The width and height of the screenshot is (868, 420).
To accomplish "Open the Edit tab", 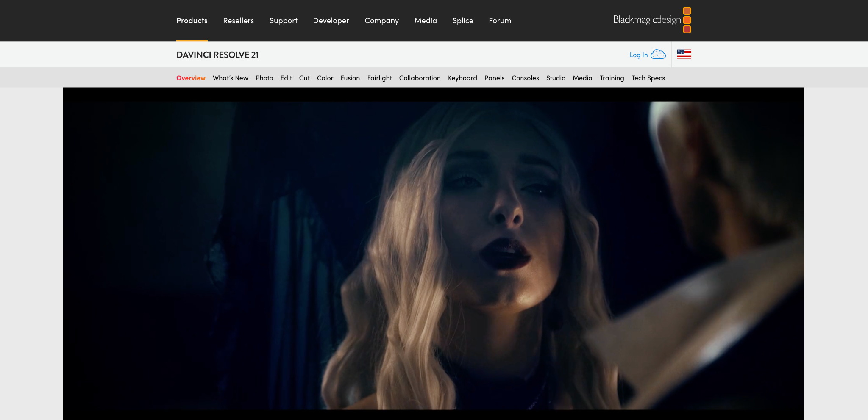I will [x=286, y=78].
